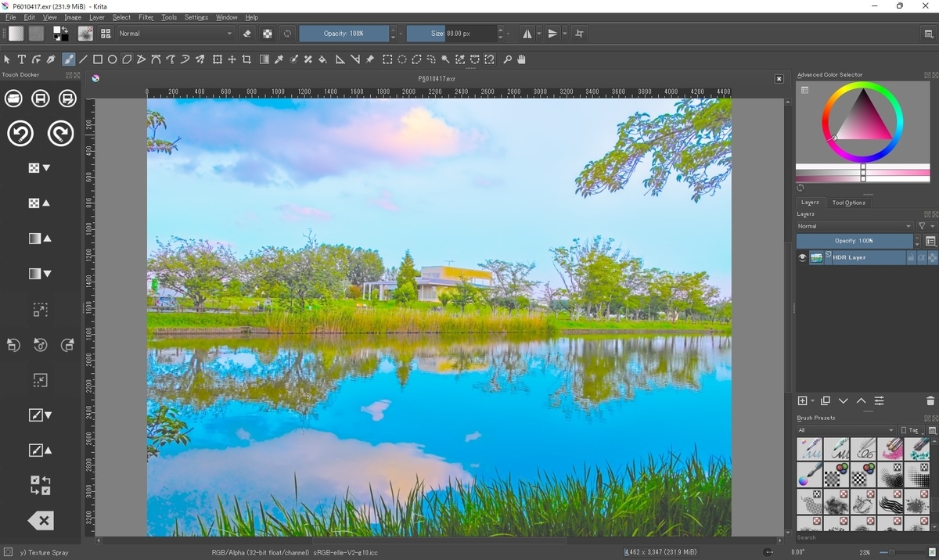Select the Calligraphy tool
This screenshot has width=939, height=560.
pyautogui.click(x=51, y=59)
